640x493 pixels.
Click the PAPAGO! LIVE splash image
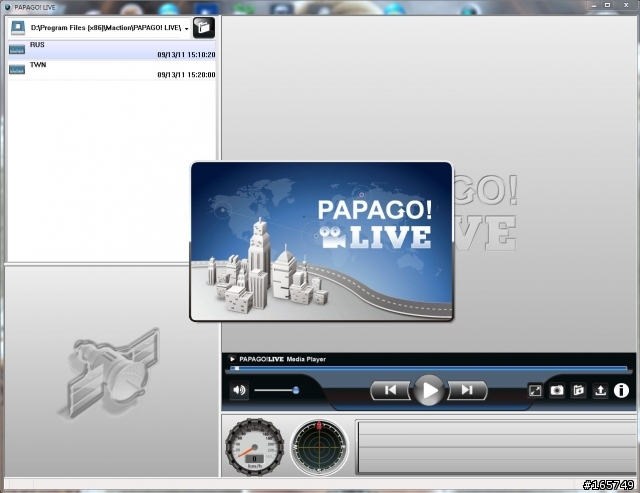[x=322, y=241]
